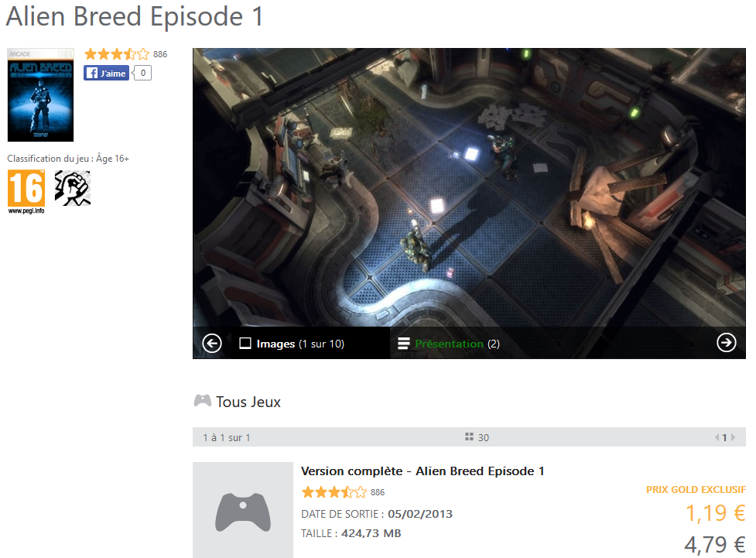Select page 1 in pagination
The height and width of the screenshot is (558, 756).
[x=724, y=437]
